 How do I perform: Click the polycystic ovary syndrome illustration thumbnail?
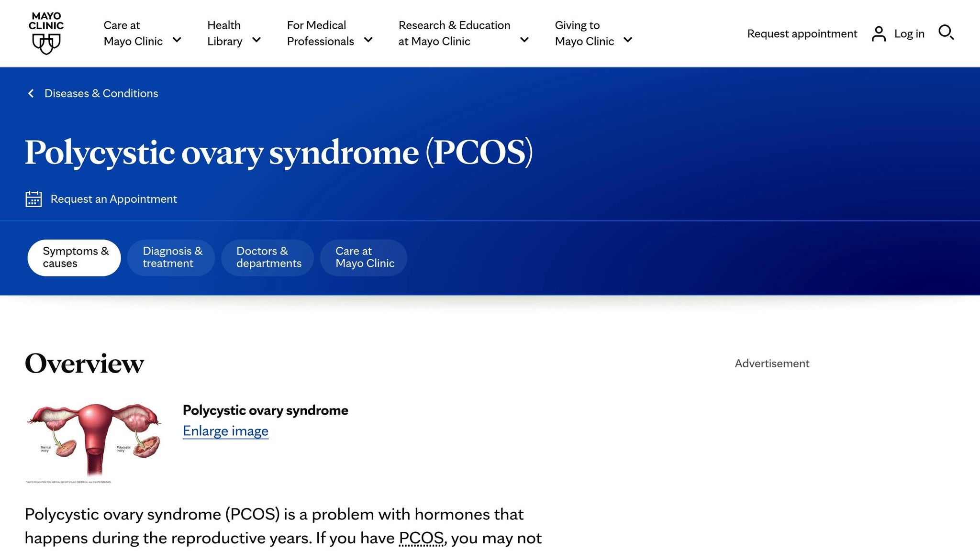point(94,438)
